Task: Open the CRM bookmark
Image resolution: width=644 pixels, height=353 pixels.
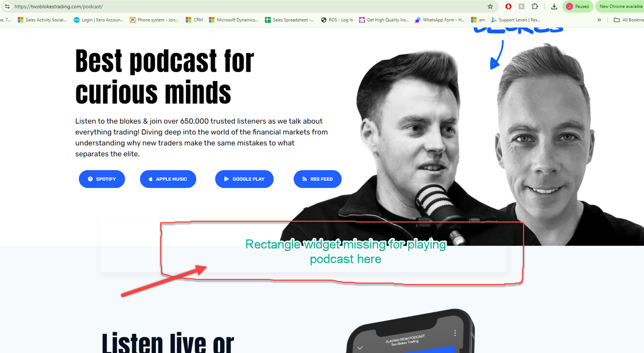Action: click(194, 20)
